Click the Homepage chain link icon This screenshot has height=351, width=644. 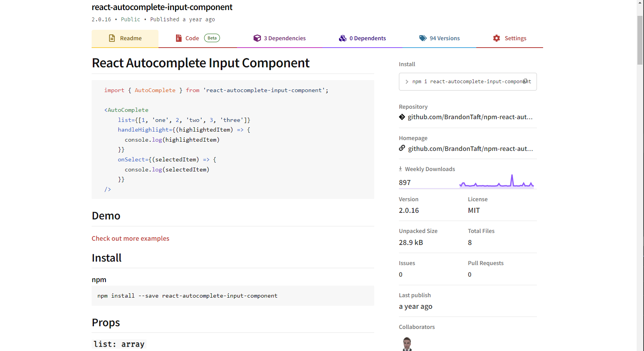pyautogui.click(x=402, y=148)
